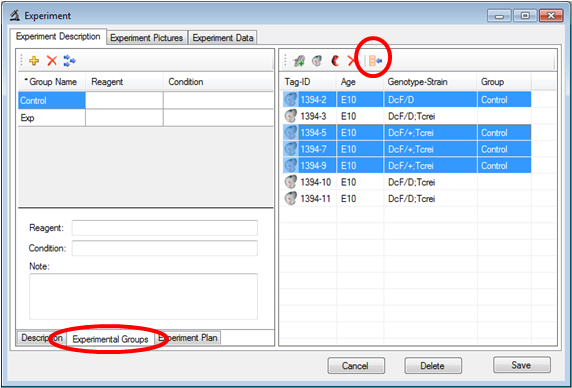Click tag 1394-2 in specimen list
The image size is (572, 388).
click(x=313, y=100)
